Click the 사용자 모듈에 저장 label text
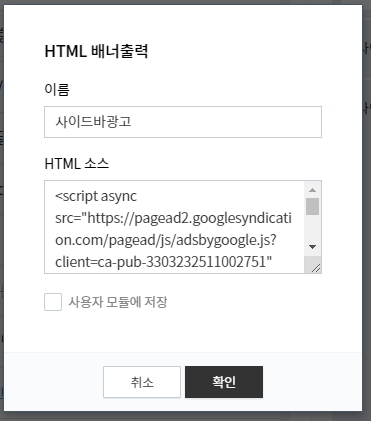The width and height of the screenshot is (371, 421). pyautogui.click(x=118, y=302)
